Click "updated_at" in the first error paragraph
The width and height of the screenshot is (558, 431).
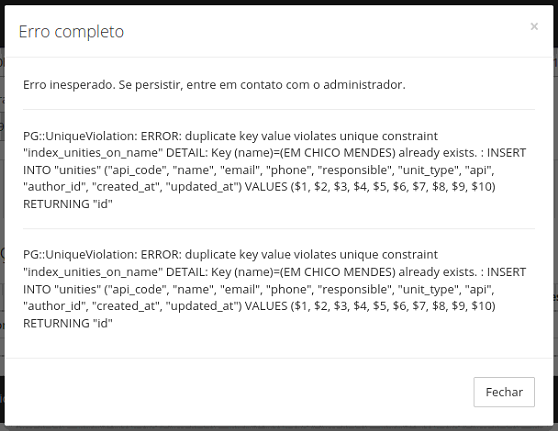[x=202, y=187]
